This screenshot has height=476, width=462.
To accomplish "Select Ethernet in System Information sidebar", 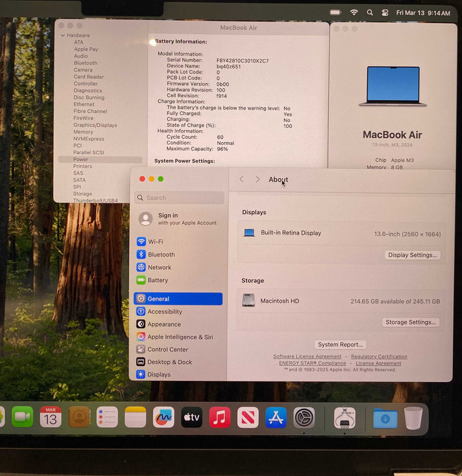I will point(84,104).
